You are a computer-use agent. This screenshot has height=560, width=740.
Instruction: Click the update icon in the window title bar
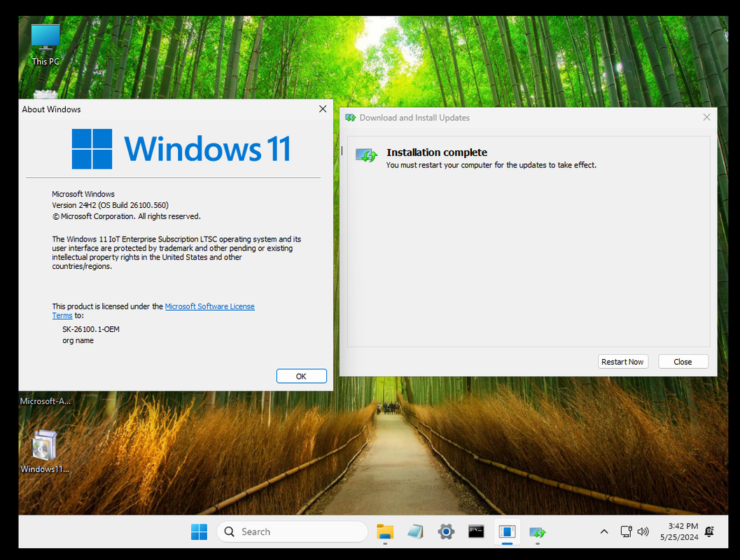[x=350, y=118]
